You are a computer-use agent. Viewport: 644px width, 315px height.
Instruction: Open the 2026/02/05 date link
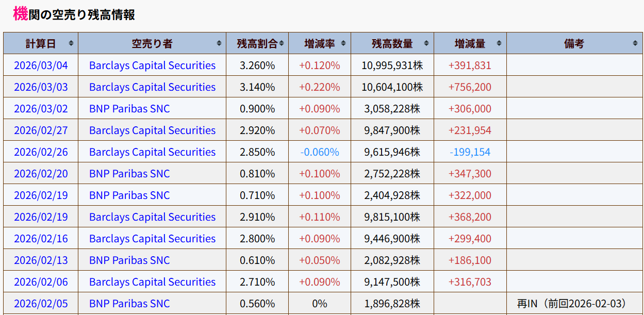pyautogui.click(x=41, y=304)
